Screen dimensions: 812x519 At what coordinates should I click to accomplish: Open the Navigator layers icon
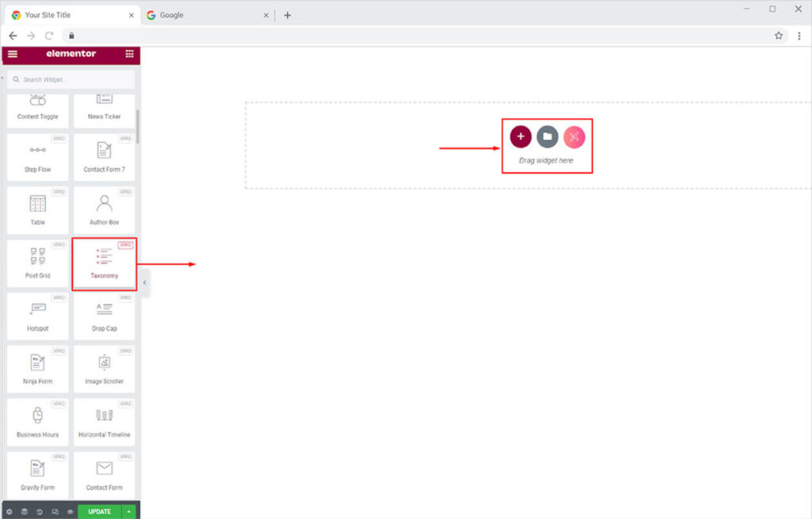(25, 512)
